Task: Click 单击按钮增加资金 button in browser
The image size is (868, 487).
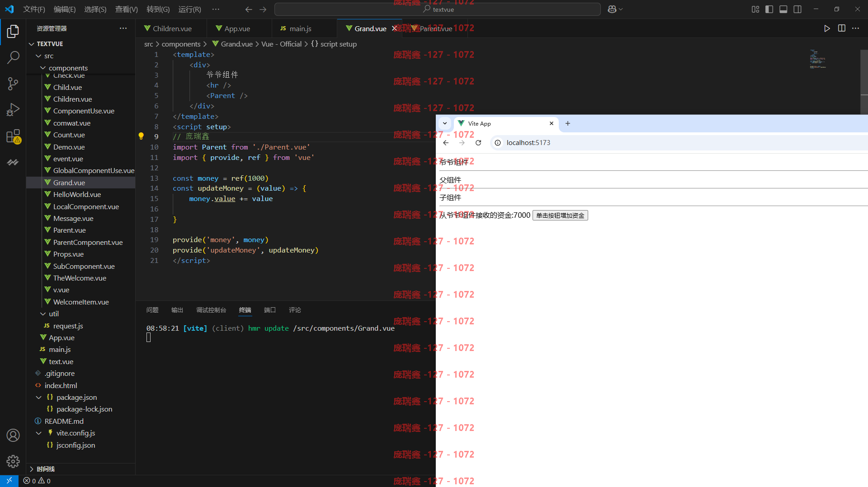Action: 560,215
